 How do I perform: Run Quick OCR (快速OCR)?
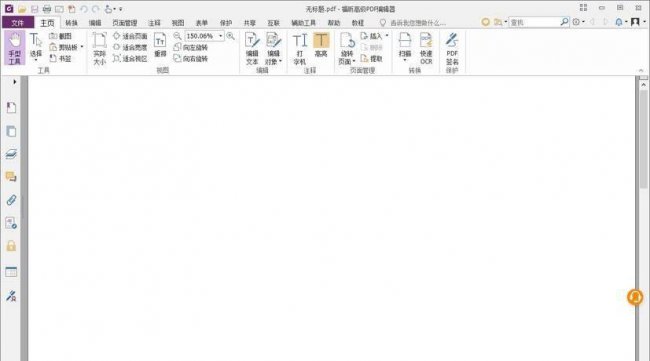click(426, 49)
